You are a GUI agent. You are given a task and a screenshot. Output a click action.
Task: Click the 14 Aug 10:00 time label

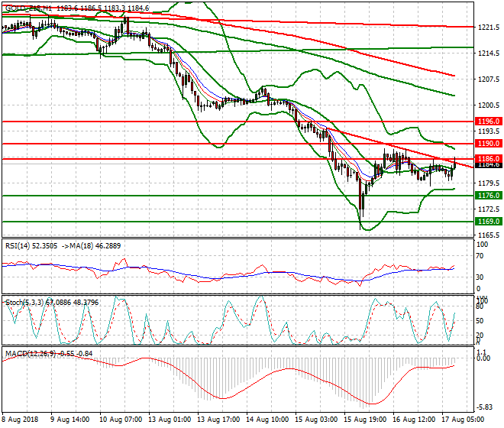pos(267,420)
